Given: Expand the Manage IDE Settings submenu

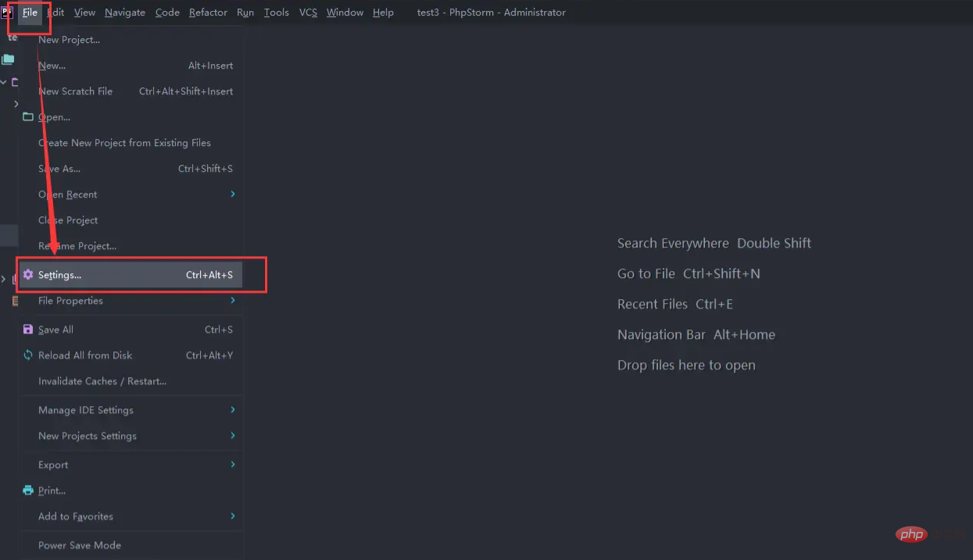Looking at the screenshot, I should pos(84,409).
